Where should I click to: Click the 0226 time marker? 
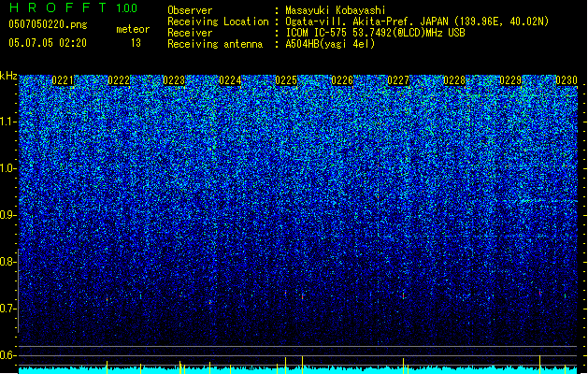tap(342, 80)
